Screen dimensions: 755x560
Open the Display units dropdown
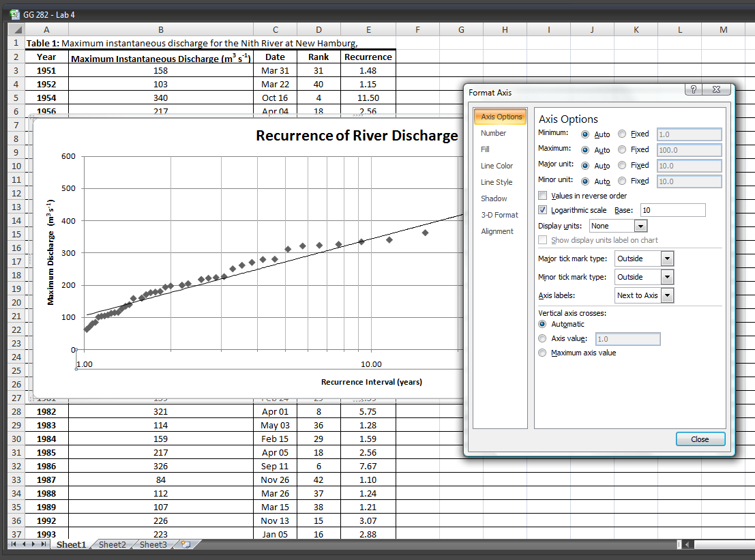(639, 225)
